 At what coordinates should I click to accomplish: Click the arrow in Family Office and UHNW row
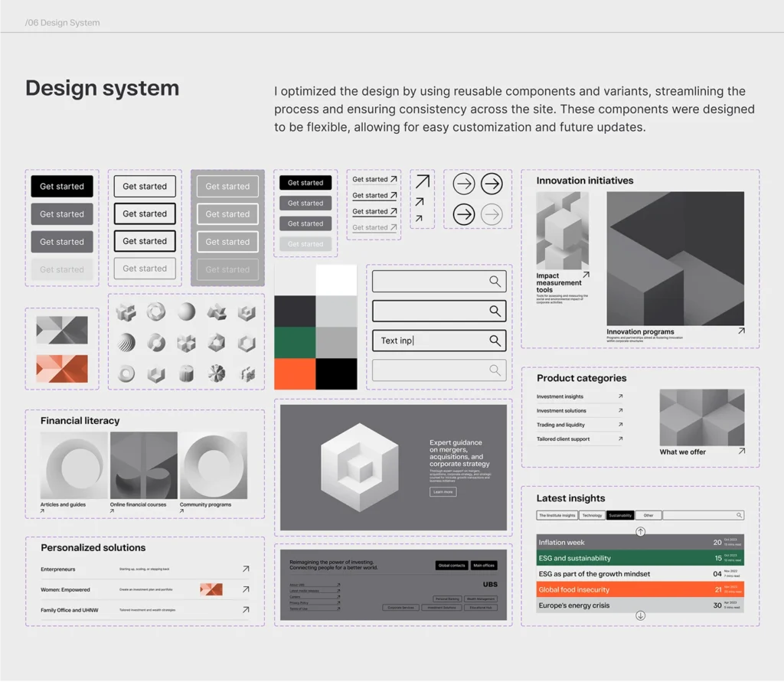coord(246,610)
